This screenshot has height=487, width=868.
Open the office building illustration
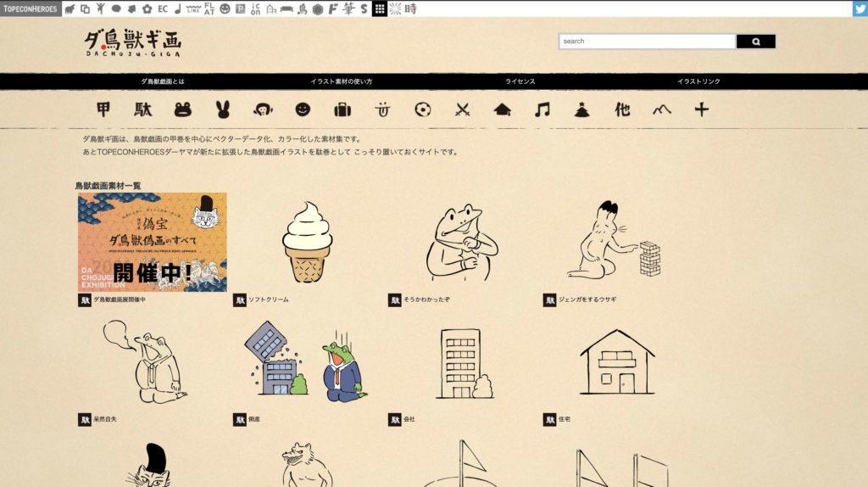(x=465, y=364)
